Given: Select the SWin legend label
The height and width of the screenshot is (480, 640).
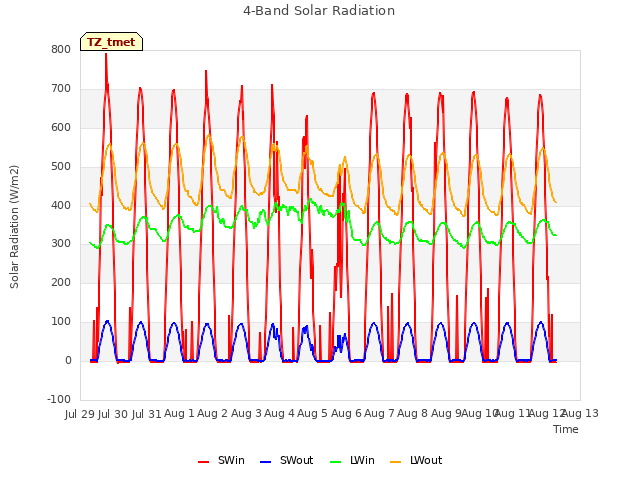Looking at the screenshot, I should coord(231,460).
